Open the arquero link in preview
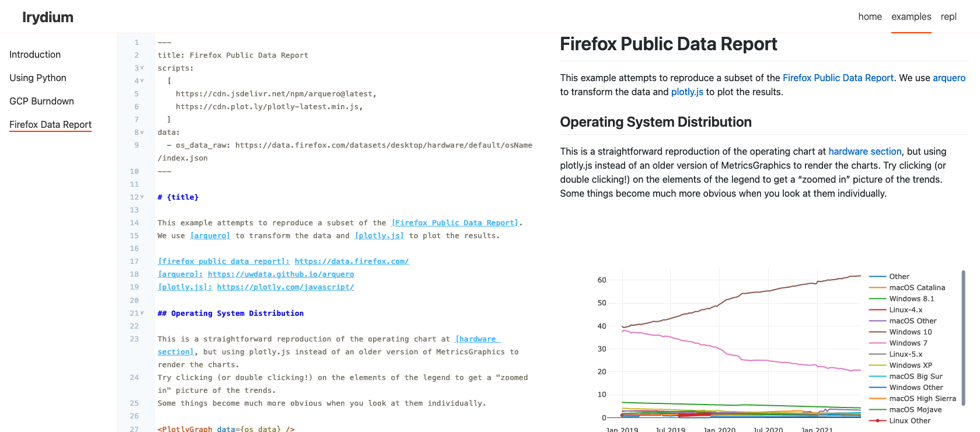Viewport: 980px width, 432px height. pos(948,78)
